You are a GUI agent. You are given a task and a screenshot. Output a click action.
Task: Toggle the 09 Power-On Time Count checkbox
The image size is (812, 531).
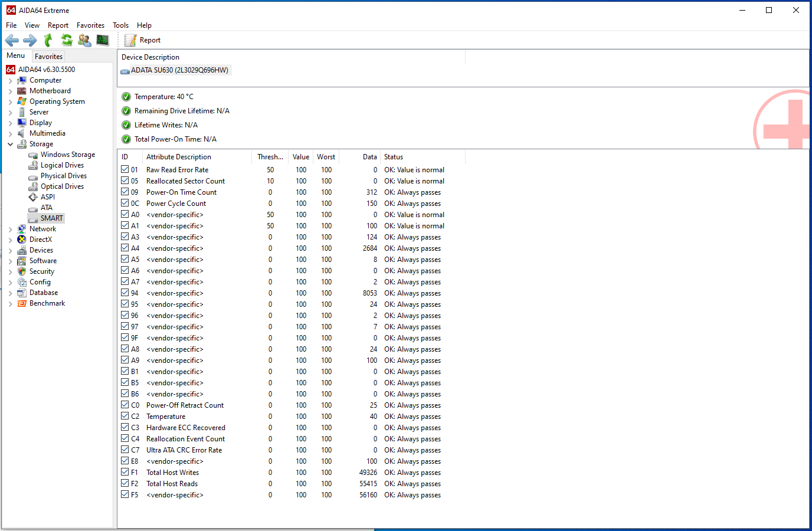tap(125, 192)
